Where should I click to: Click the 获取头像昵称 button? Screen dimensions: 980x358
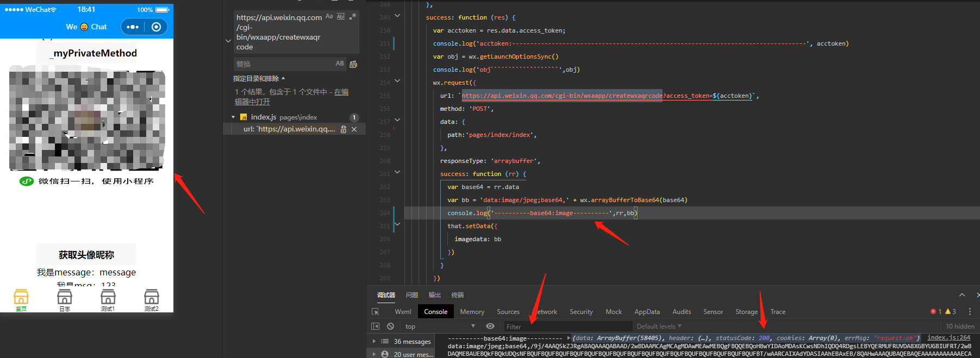(86, 254)
